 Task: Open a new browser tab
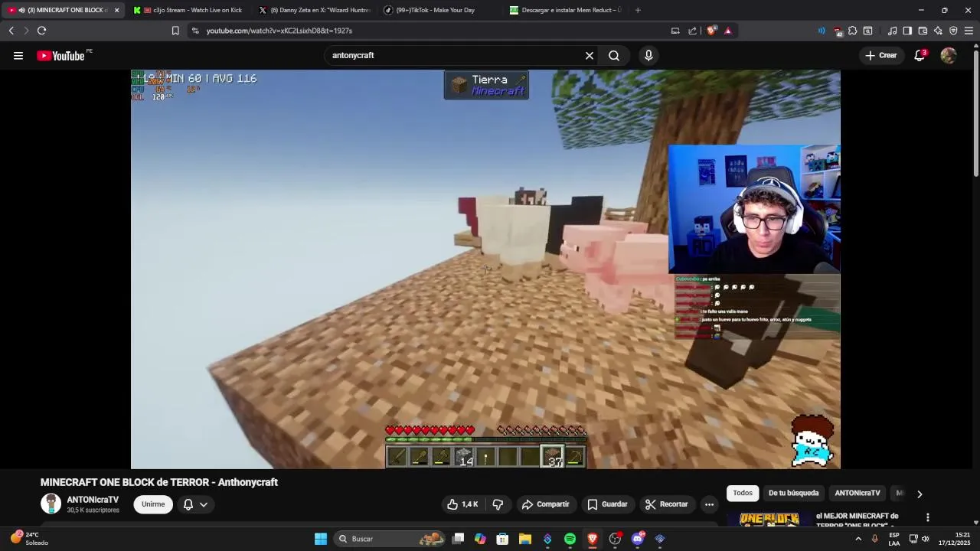[638, 10]
